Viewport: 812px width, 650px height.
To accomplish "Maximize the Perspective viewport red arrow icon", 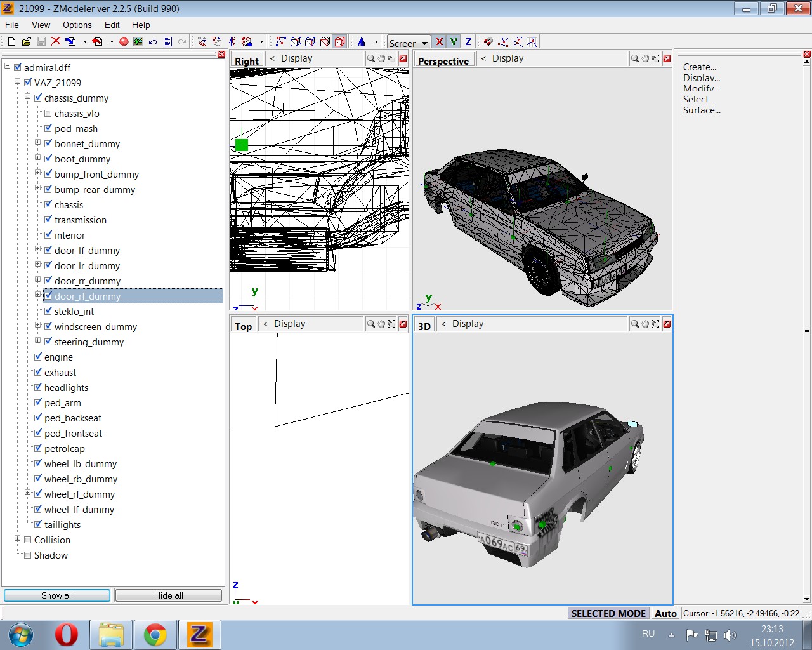I will tap(667, 58).
